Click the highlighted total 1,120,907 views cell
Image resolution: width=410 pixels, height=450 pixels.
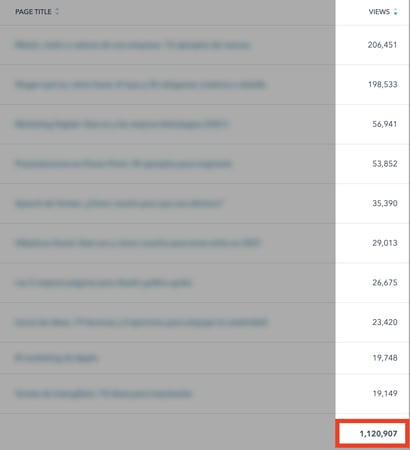click(x=372, y=433)
